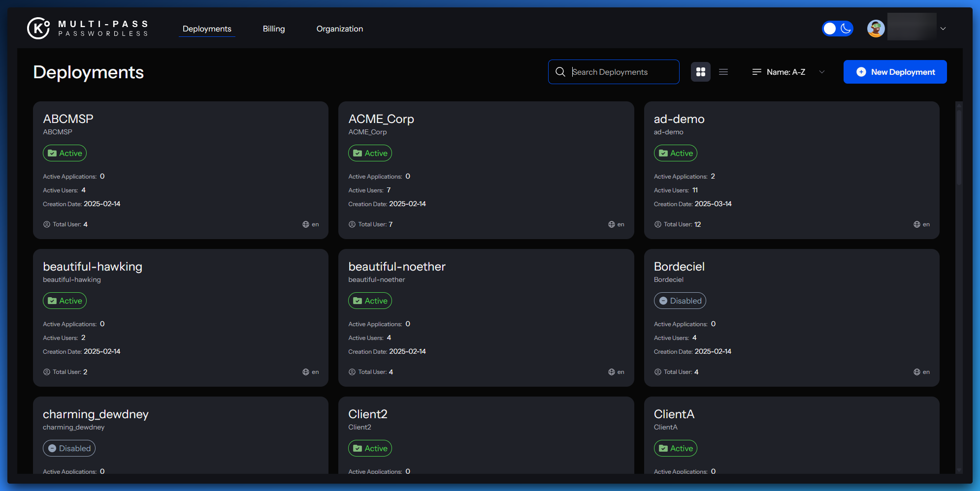
Task: Open the ad-demo deployment card title
Action: tap(679, 119)
